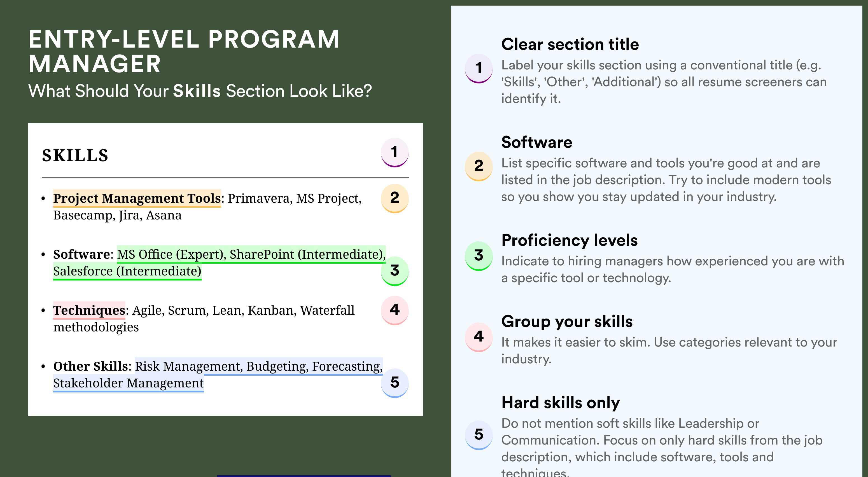Click the Proficiency levels heading
Viewport: 868px width, 477px height.
(x=570, y=240)
